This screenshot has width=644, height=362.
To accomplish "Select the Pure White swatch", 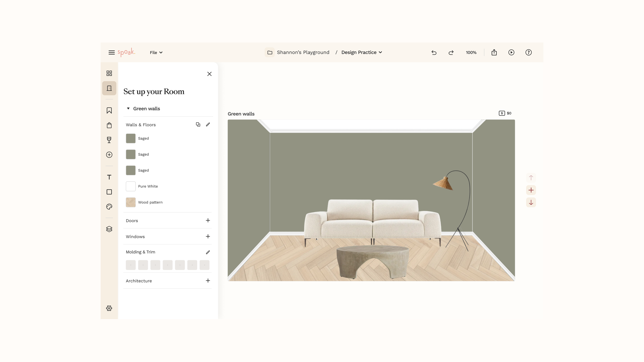I will (x=131, y=186).
